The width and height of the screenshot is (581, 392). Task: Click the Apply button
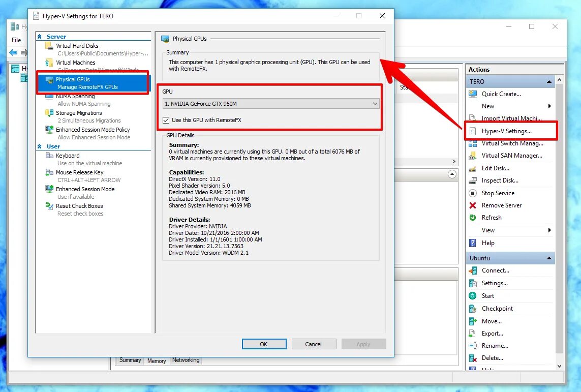(x=363, y=344)
